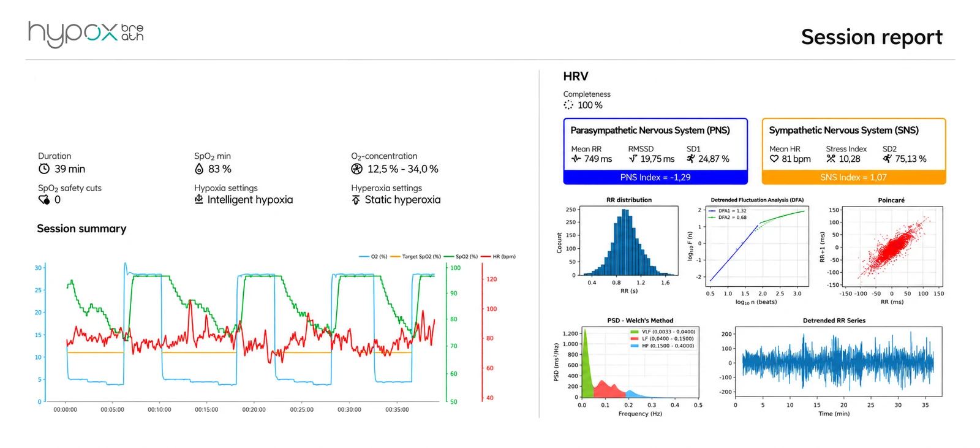Click the 12,5 % - 34,0 % value
Viewport: 980px width, 448px height.
pyautogui.click(x=403, y=169)
